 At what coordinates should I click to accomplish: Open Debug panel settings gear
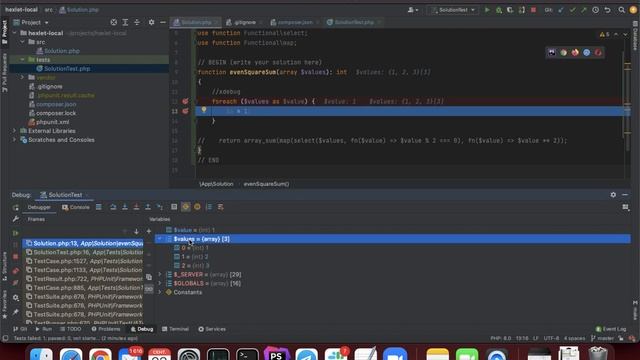tap(613, 195)
